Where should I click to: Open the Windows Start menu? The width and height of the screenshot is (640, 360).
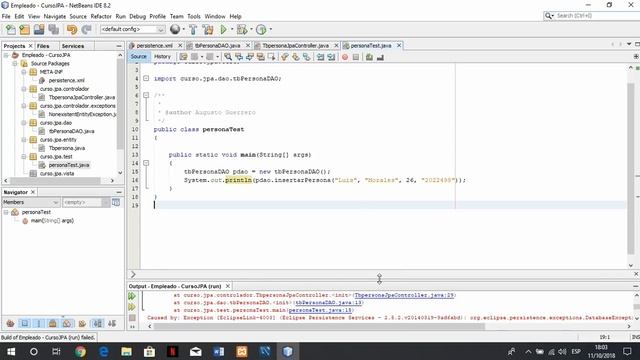[x=11, y=351]
